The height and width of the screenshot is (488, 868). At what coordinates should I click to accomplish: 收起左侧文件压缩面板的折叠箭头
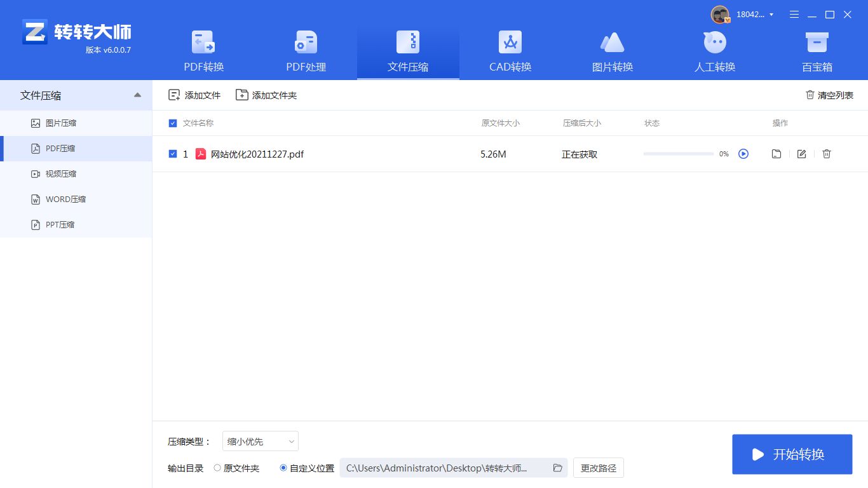click(x=137, y=95)
